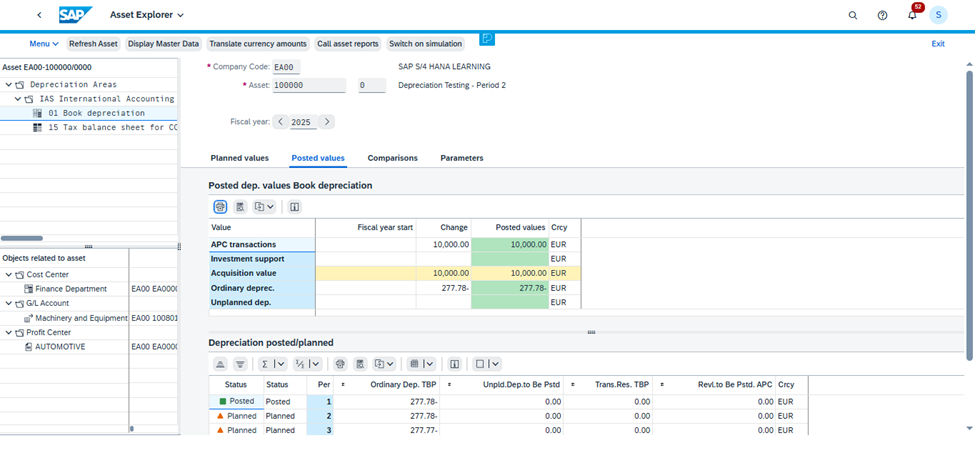Click the Company Code field EA00
Viewport: 975px width, 458px height.
(x=287, y=66)
